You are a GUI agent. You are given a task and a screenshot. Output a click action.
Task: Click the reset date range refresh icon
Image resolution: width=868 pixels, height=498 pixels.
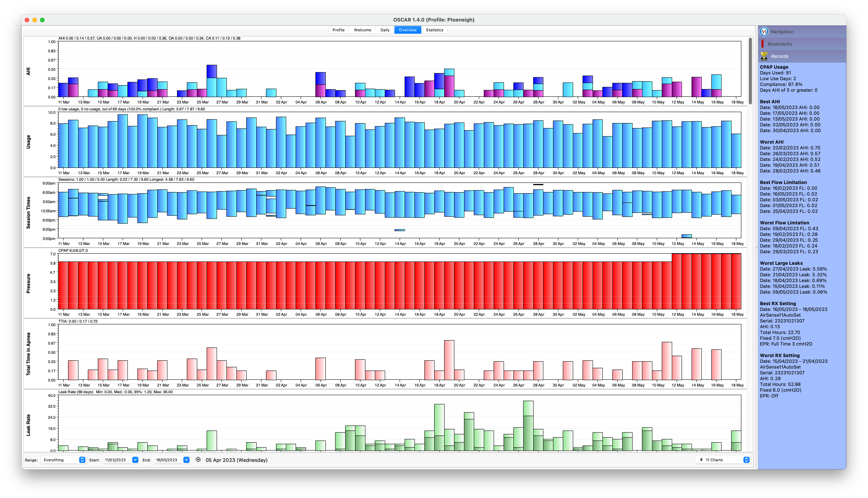point(198,460)
